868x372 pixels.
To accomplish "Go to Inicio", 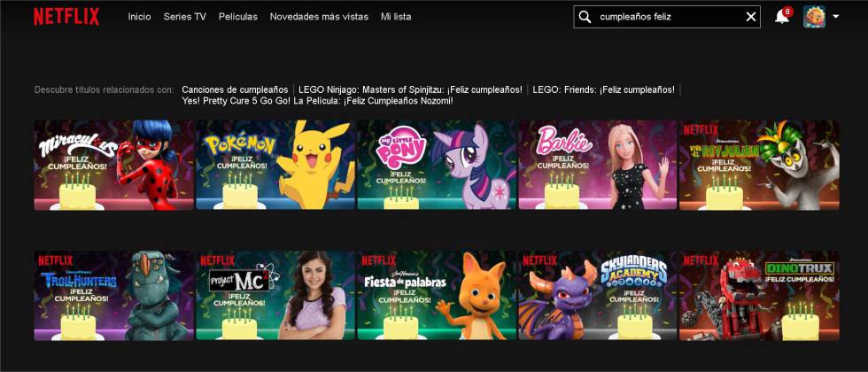I will pos(139,17).
